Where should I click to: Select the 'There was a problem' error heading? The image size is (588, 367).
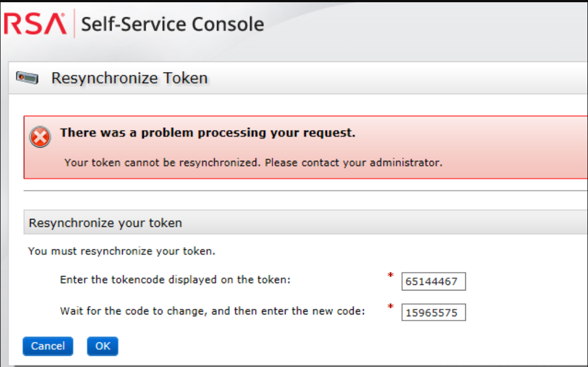pyautogui.click(x=208, y=133)
